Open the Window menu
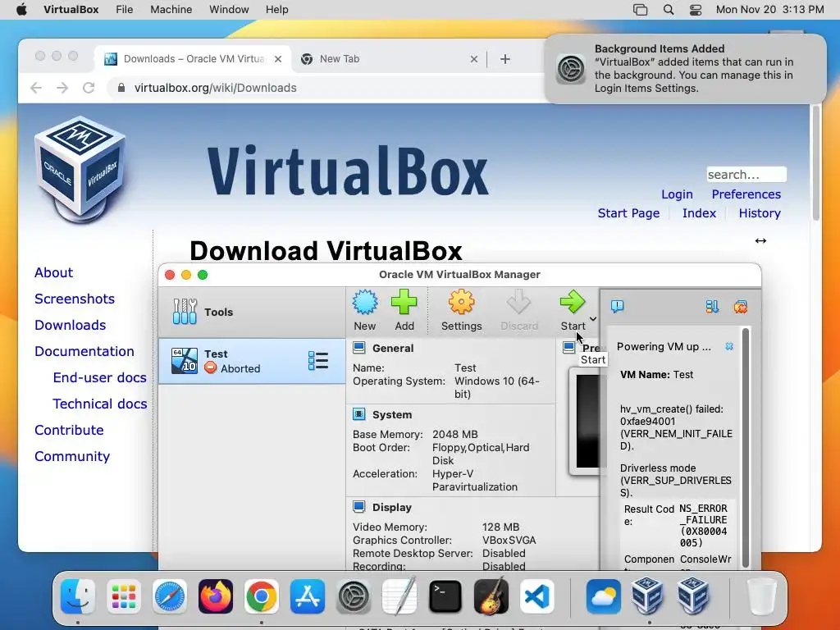 [x=229, y=10]
